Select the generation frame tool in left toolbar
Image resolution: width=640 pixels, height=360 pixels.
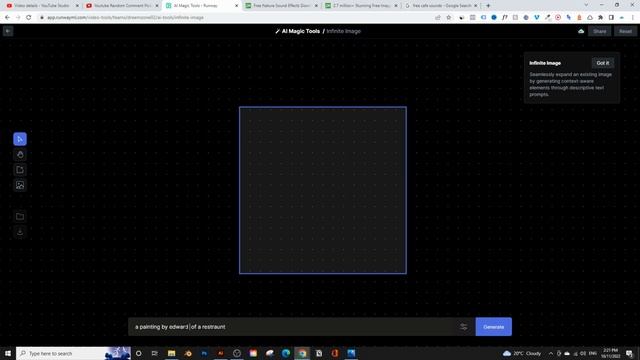[x=20, y=170]
